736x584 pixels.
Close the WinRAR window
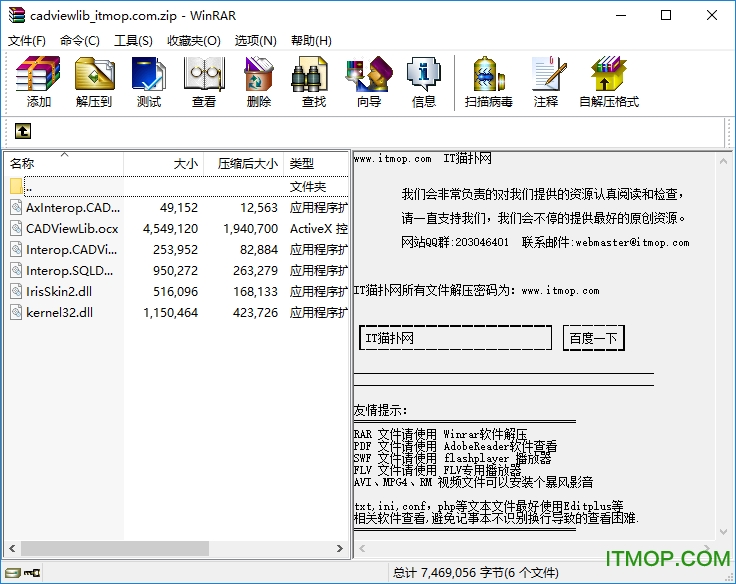tap(712, 15)
